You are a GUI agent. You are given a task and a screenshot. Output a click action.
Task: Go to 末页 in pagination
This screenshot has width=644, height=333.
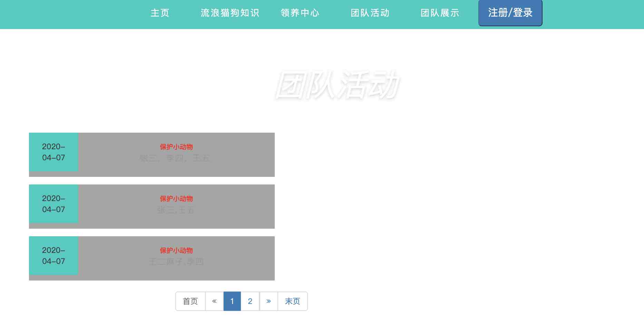(x=293, y=301)
